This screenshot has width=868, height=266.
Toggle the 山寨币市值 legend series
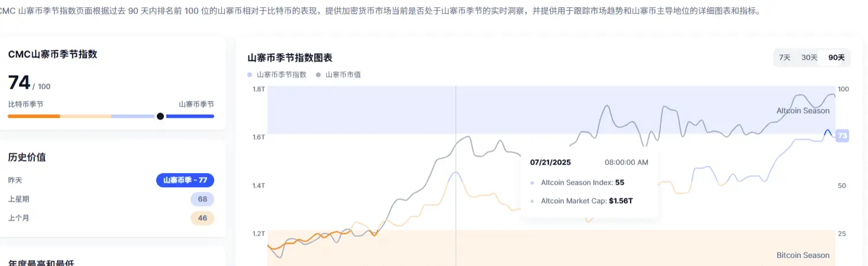pos(339,75)
